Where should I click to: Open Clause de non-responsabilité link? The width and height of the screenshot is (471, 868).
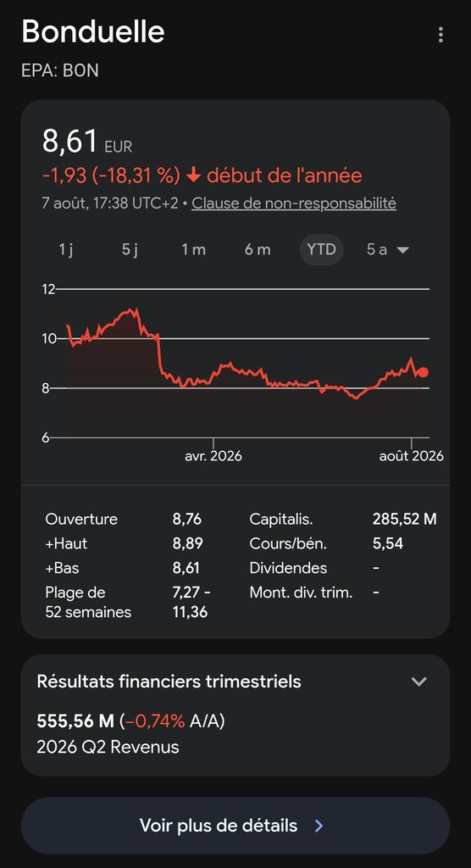294,203
